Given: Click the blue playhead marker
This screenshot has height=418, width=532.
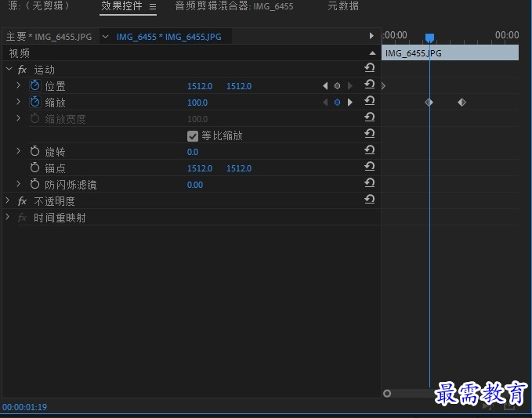Looking at the screenshot, I should pos(429,38).
